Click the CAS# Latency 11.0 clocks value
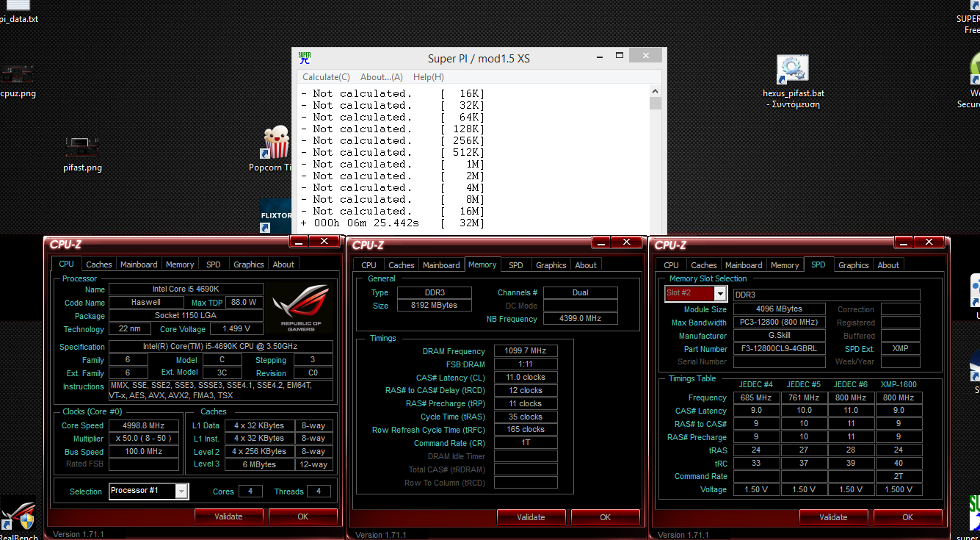Screen dimensions: 980x540 (526, 377)
